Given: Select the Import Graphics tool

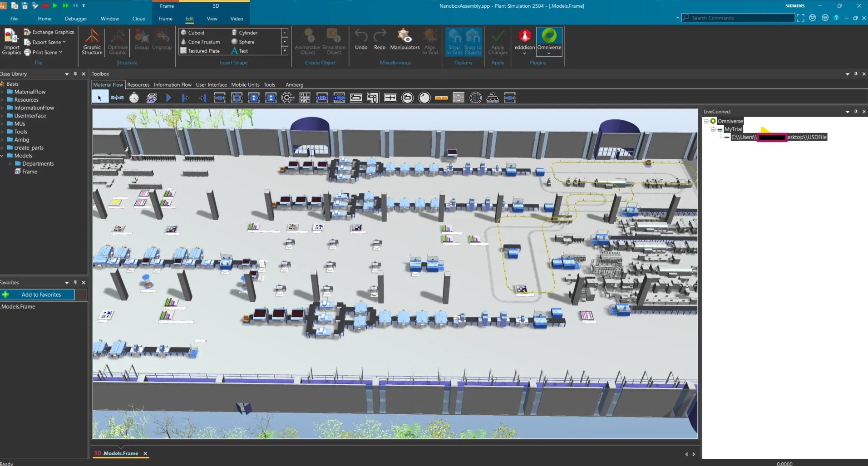Looking at the screenshot, I should 11,41.
